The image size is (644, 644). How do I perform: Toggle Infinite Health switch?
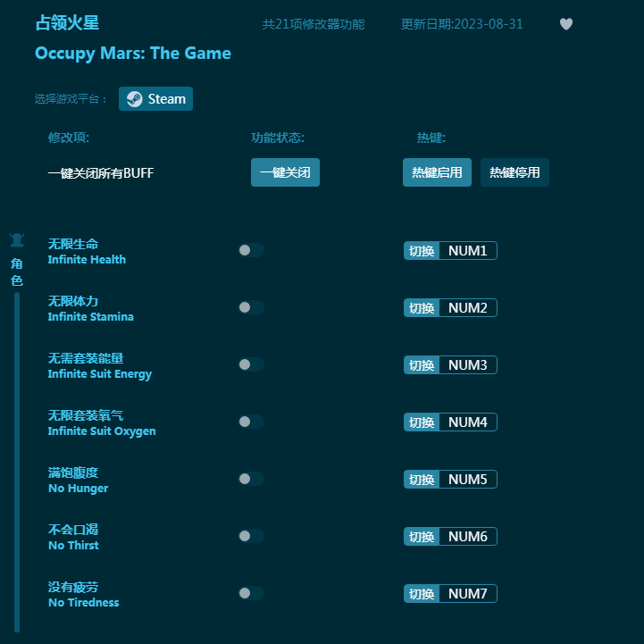click(251, 250)
